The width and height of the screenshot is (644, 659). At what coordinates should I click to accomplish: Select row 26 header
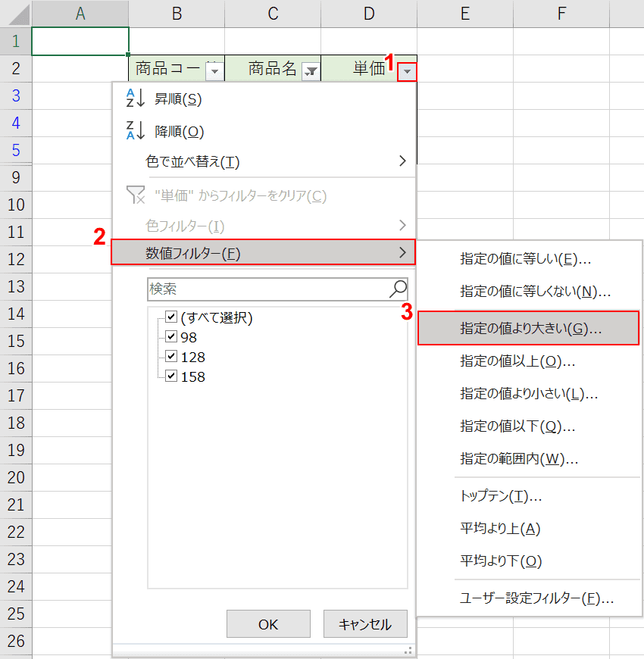[x=16, y=642]
